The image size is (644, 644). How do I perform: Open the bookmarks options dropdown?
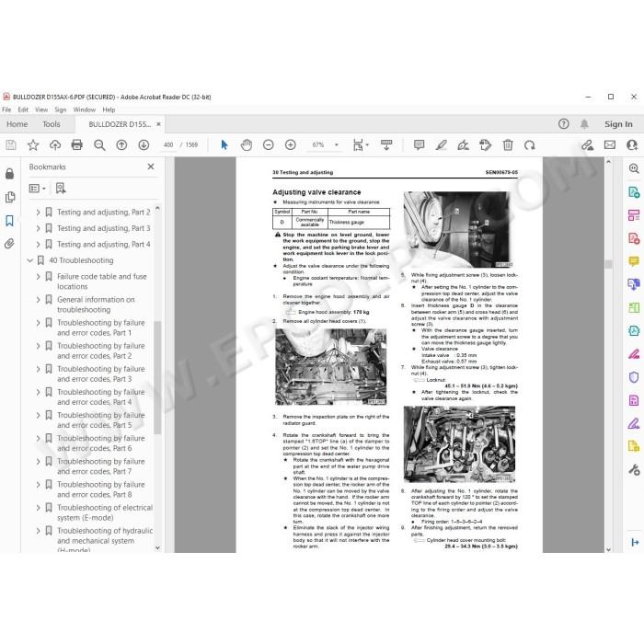click(x=38, y=188)
